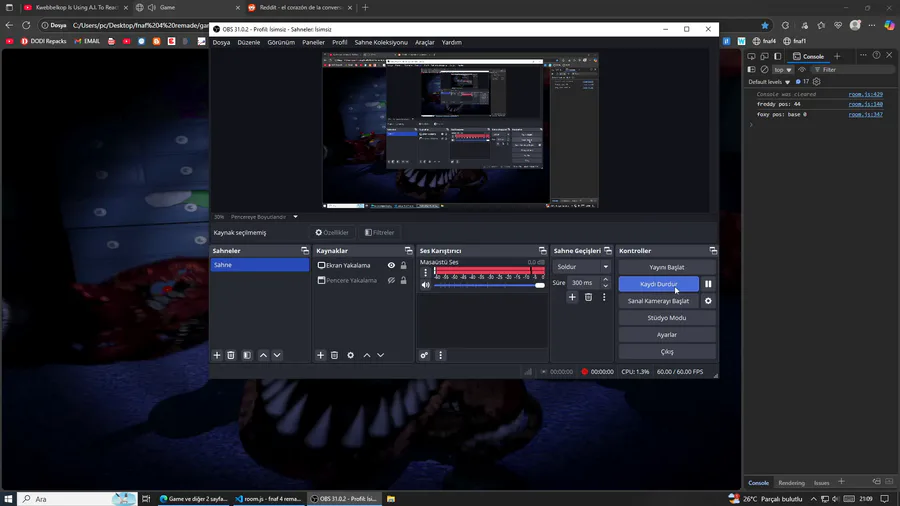900x506 pixels.
Task: Delete the selected scene via the trash icon in Sahneler
Action: (231, 355)
